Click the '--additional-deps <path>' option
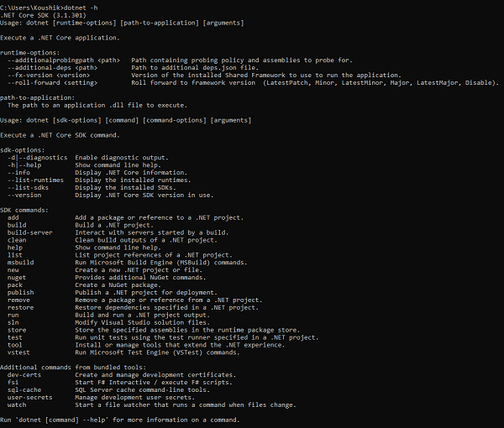The width and height of the screenshot is (504, 428). click(x=52, y=67)
